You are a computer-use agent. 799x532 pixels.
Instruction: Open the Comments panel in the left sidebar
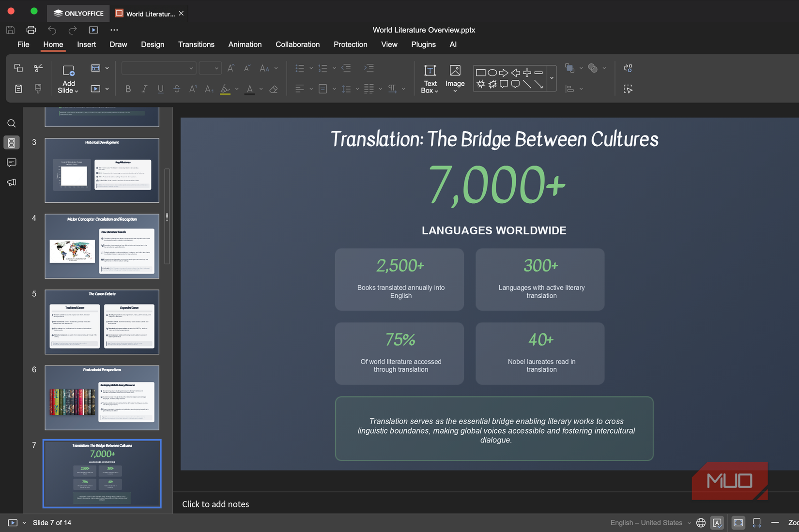[12, 163]
